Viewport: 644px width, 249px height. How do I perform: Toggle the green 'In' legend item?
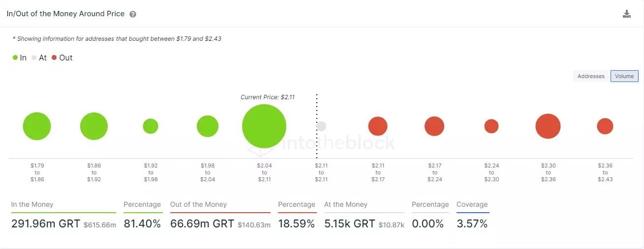(x=20, y=57)
